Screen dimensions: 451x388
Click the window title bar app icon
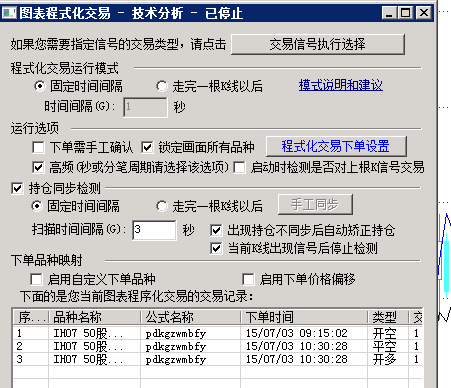9,13
